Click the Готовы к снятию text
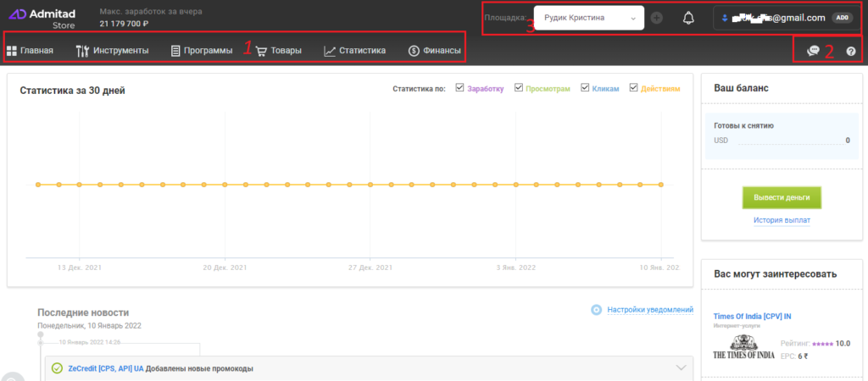The image size is (868, 381). [744, 125]
